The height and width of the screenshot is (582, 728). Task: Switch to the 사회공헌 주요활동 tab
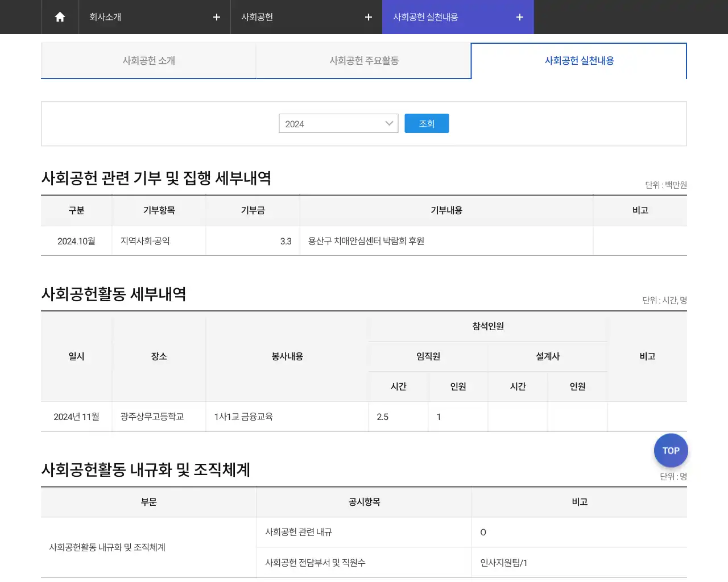pos(363,61)
